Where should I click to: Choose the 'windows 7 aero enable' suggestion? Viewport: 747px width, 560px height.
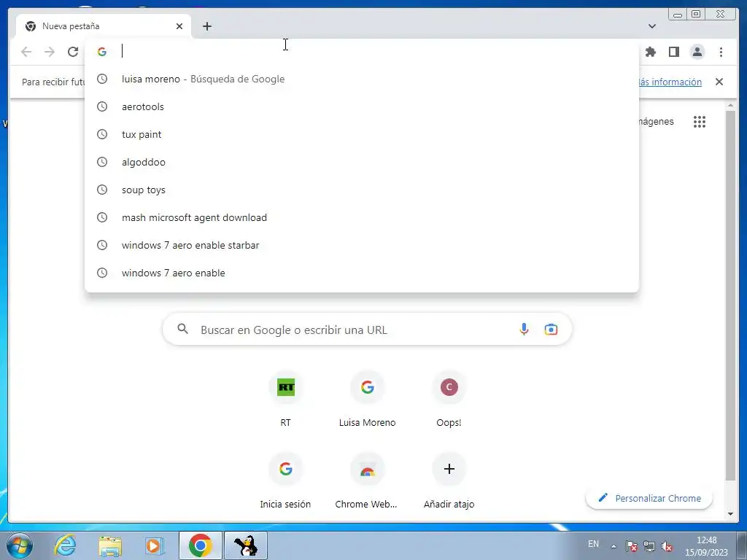point(362,273)
